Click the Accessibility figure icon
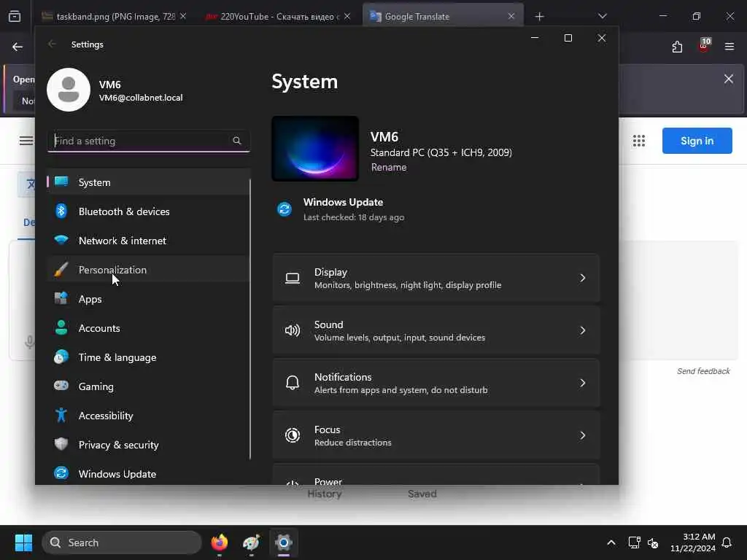Viewport: 747px width, 560px height. 61,415
